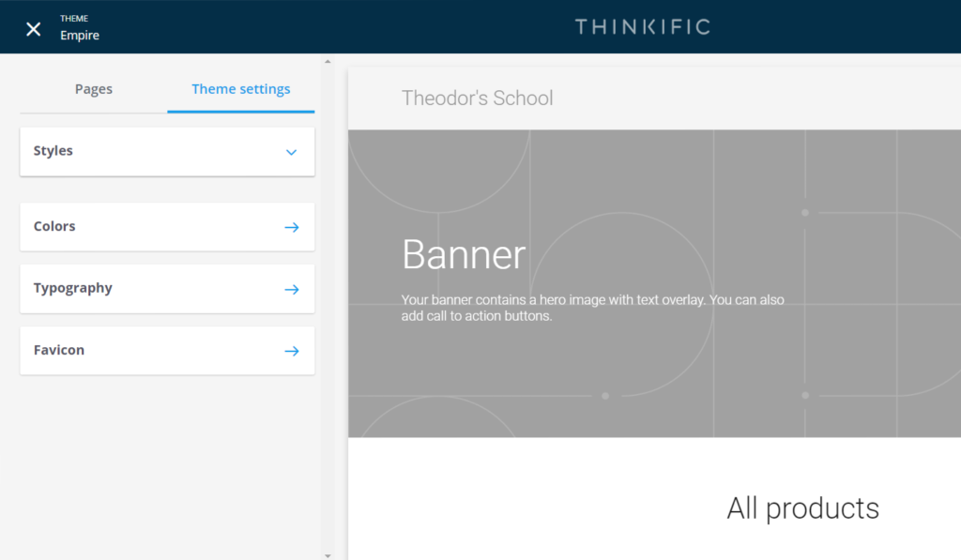Select the Banner heading in the preview
This screenshot has width=961, height=560.
pyautogui.click(x=464, y=254)
